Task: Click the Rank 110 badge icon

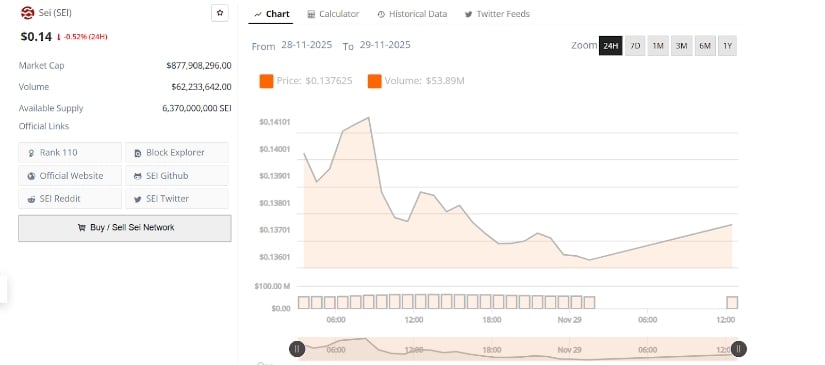Action: [x=32, y=153]
